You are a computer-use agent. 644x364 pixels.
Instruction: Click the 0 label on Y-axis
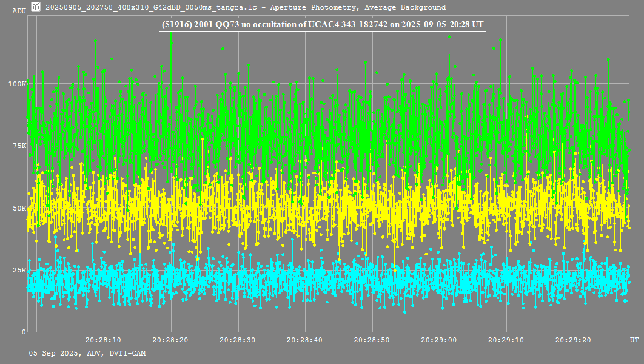24,332
